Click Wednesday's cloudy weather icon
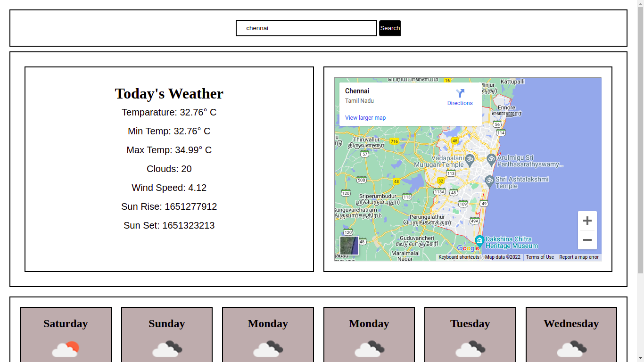The height and width of the screenshot is (362, 644). pyautogui.click(x=571, y=349)
